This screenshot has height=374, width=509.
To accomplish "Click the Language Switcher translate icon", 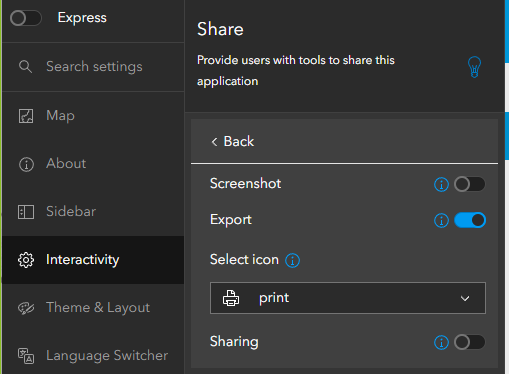I will pyautogui.click(x=26, y=356).
